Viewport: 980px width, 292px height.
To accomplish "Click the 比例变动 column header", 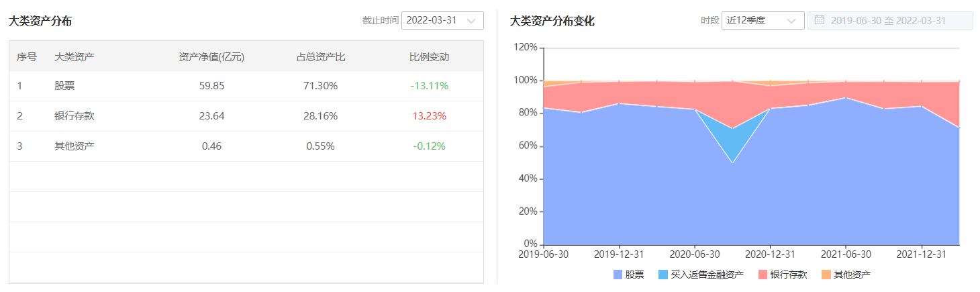I will (x=429, y=57).
